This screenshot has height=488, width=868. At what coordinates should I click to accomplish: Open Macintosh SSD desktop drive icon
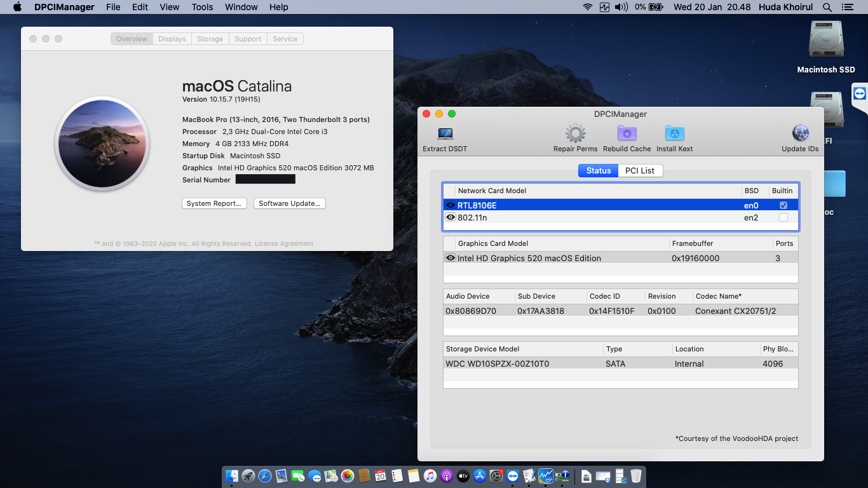tap(826, 39)
